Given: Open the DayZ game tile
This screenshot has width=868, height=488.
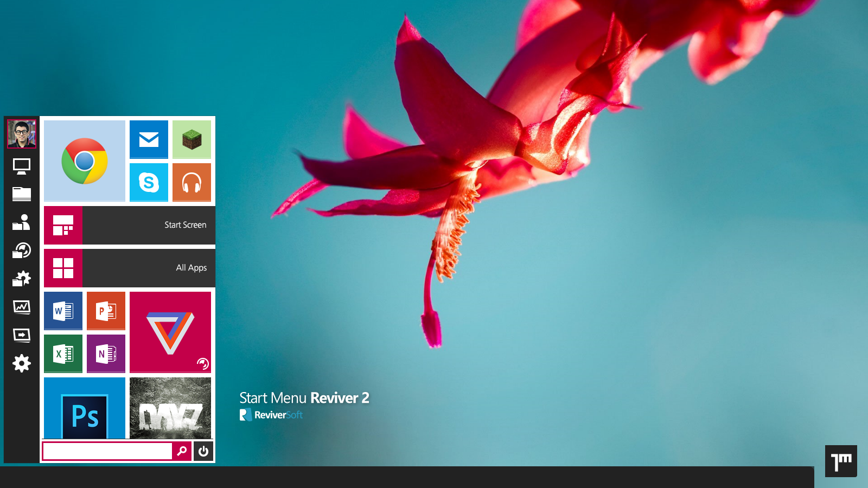Looking at the screenshot, I should (170, 408).
